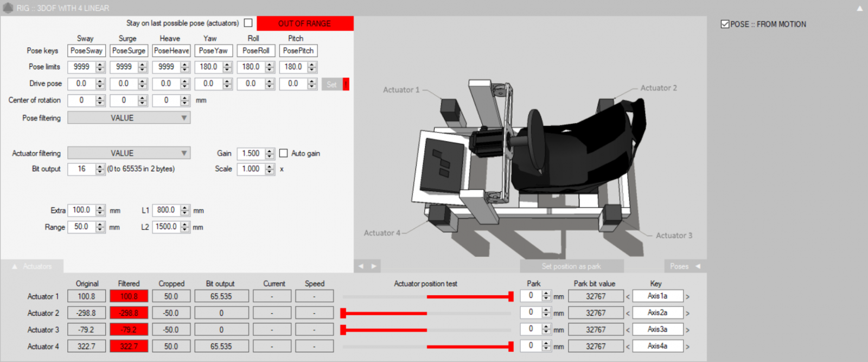Viewport: 868px width, 362px height.
Task: Click the Set drive pose button
Action: pos(331,84)
